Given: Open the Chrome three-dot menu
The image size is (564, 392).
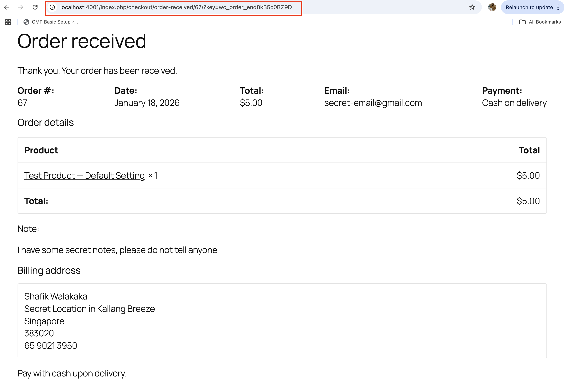Looking at the screenshot, I should point(558,7).
